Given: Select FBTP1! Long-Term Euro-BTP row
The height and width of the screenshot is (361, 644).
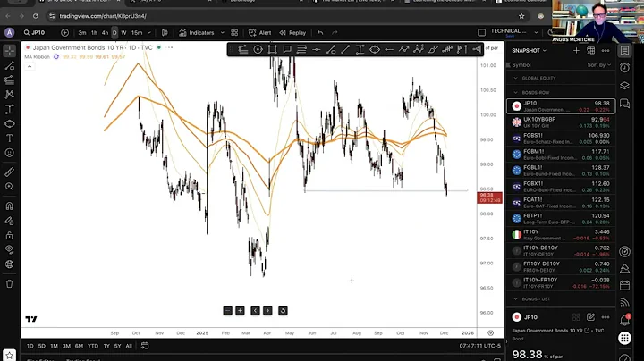Looking at the screenshot, I should click(561, 219).
